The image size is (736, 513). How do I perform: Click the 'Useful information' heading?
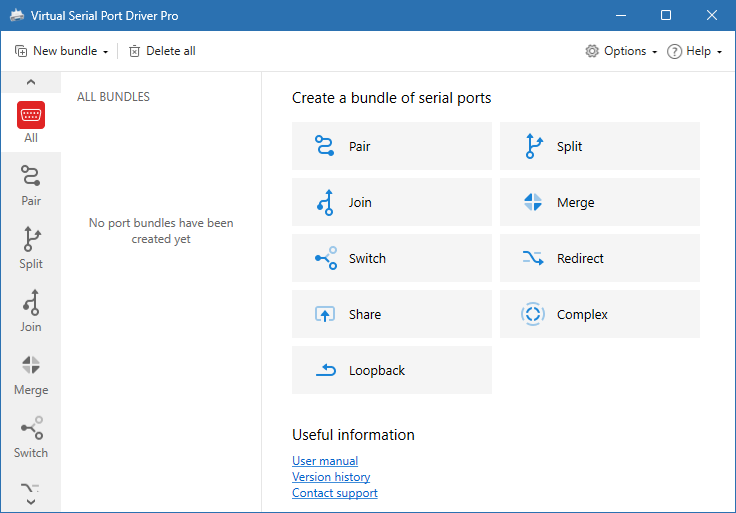[353, 435]
